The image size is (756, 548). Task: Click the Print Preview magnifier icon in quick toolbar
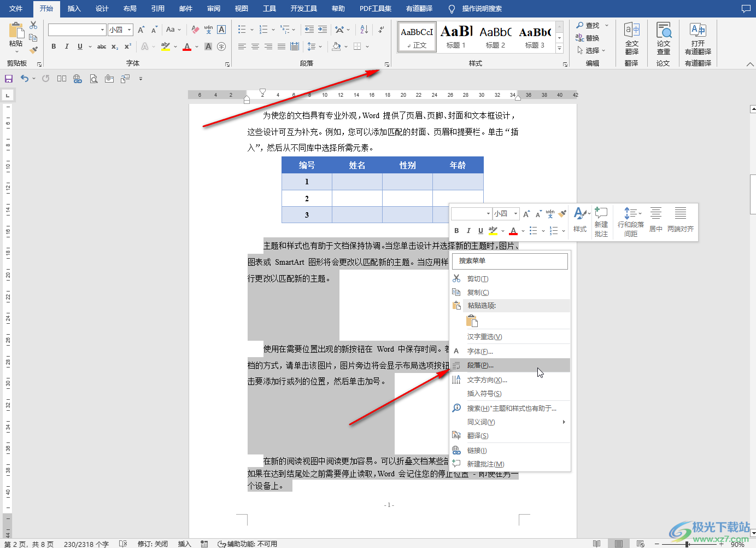(x=94, y=79)
